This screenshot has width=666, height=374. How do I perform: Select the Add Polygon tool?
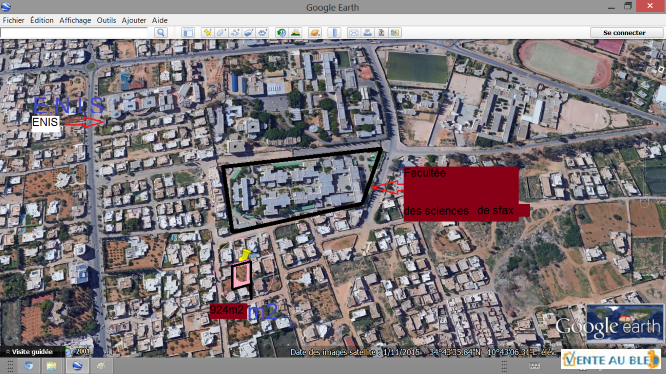coord(221,33)
